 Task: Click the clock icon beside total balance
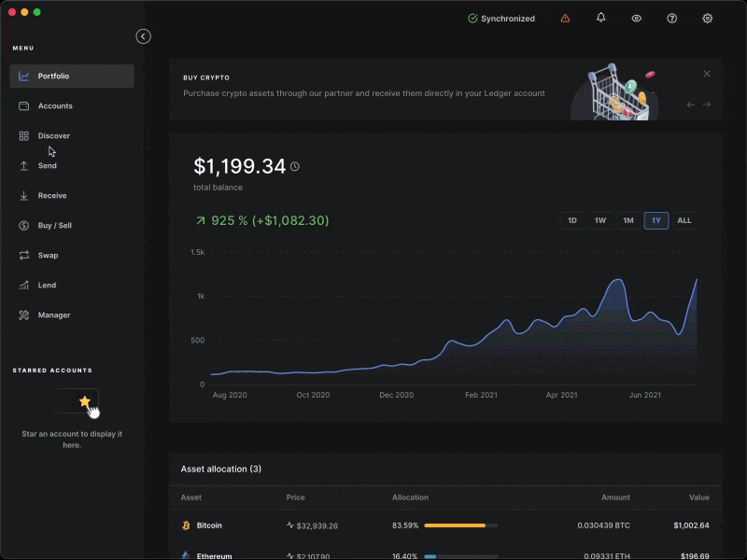(295, 167)
